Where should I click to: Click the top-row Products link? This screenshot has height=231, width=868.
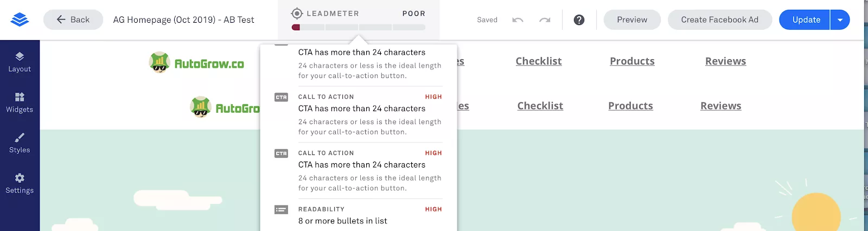click(632, 61)
